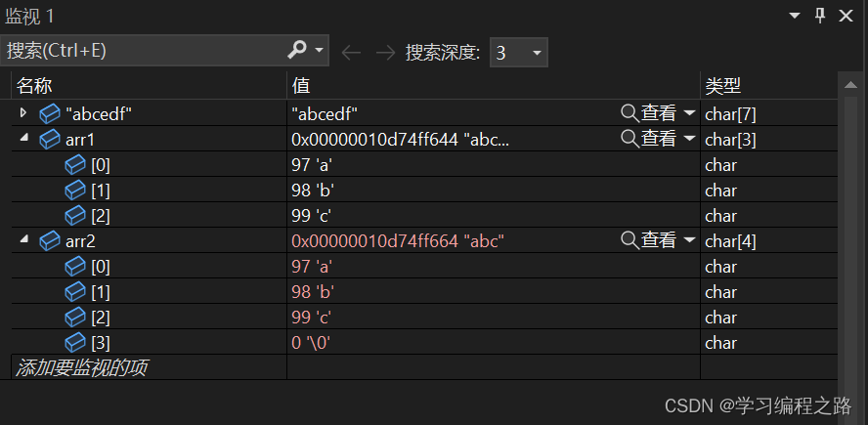The height and width of the screenshot is (425, 868).
Task: Click the cube icon of arr1 element [1]
Action: [x=75, y=191]
